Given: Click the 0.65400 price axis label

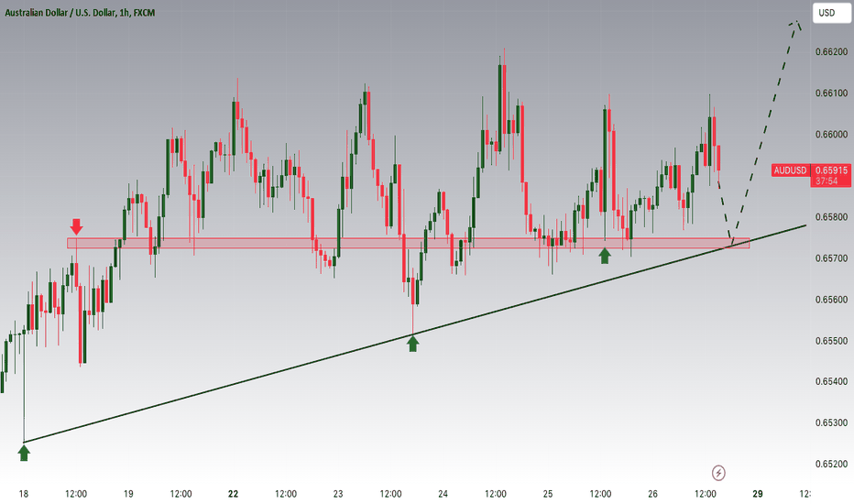Looking at the screenshot, I should [x=831, y=381].
